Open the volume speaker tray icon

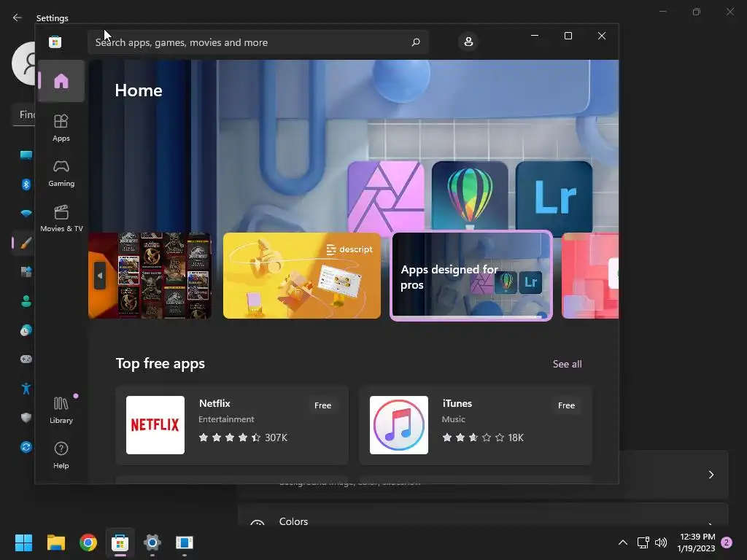click(661, 542)
